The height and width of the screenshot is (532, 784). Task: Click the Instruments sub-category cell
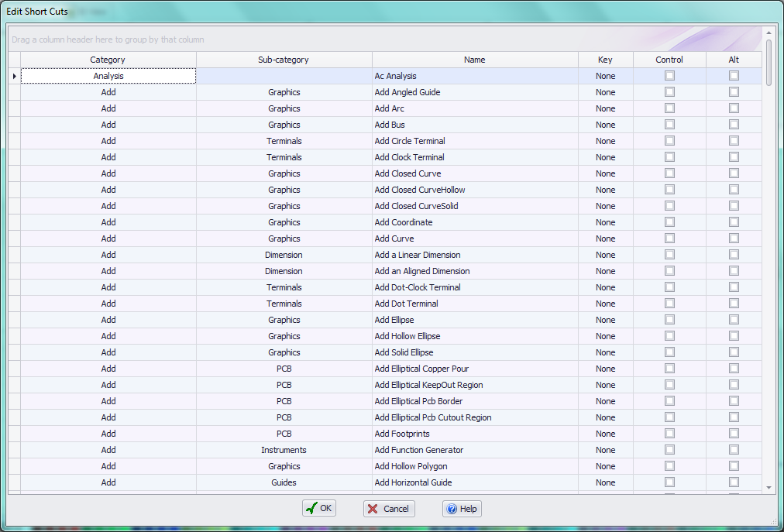point(284,450)
